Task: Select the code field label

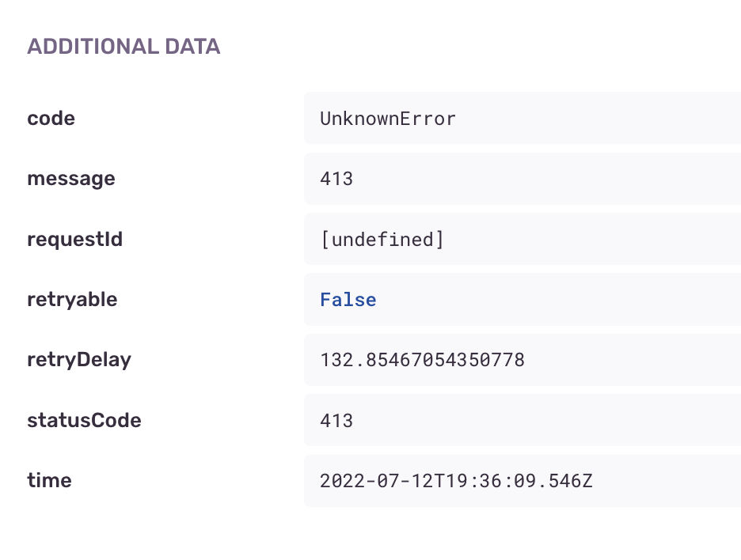Action: pos(51,118)
